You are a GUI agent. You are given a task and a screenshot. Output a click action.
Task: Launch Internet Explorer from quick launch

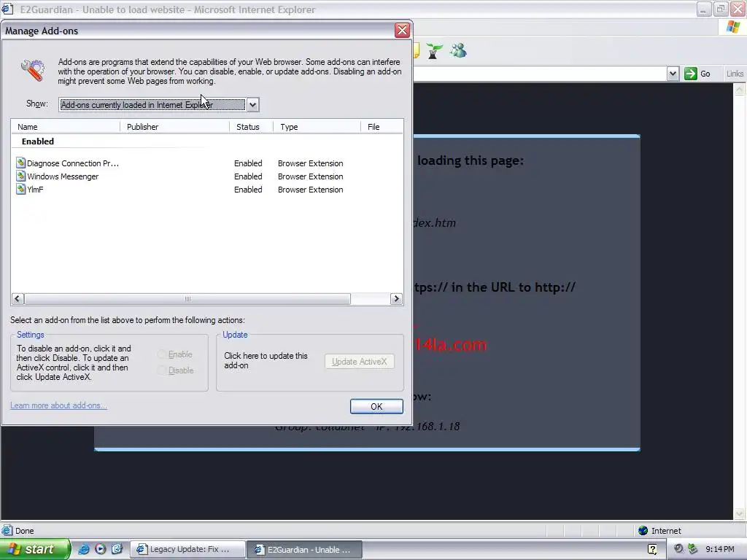tap(84, 549)
